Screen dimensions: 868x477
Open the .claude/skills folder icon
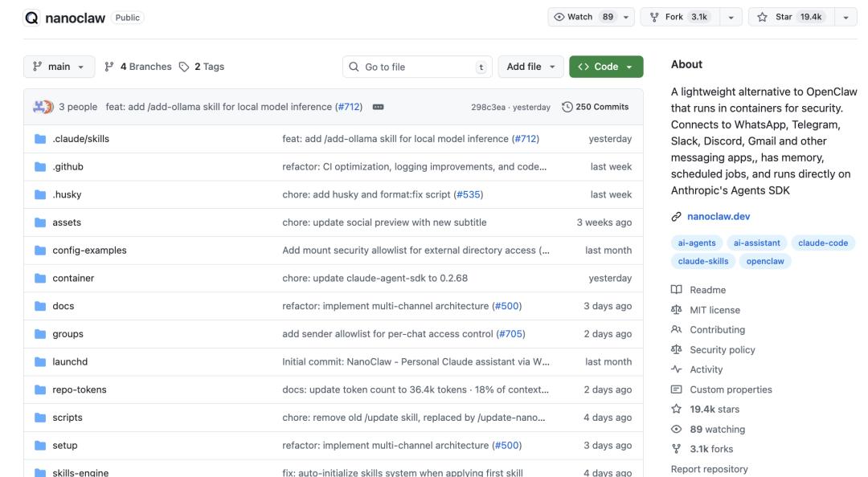(x=40, y=139)
